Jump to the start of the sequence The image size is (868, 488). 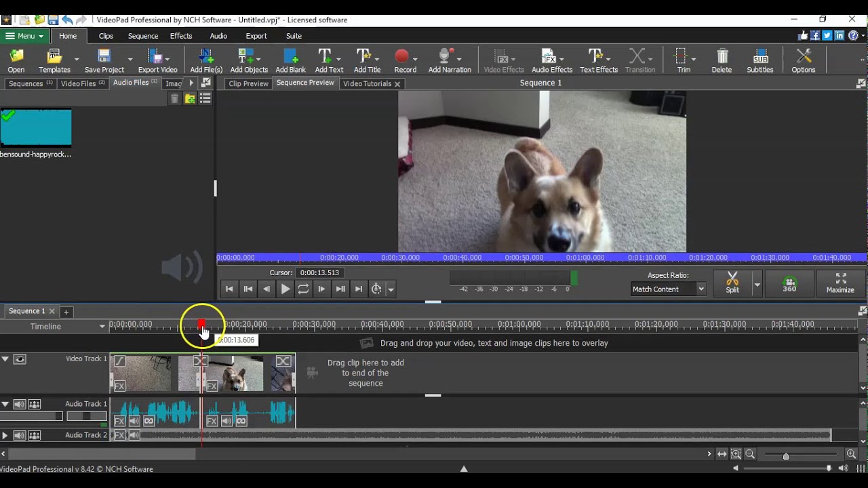pos(229,289)
